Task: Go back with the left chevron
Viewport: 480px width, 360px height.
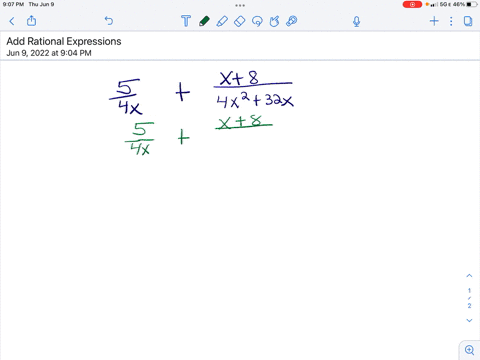Action: [12, 21]
